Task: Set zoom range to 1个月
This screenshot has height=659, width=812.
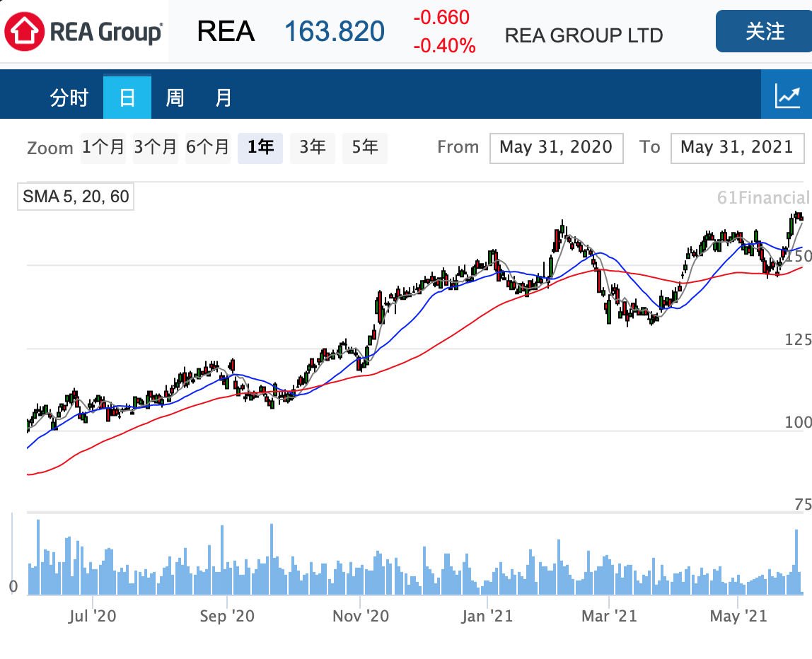Action: 103,148
